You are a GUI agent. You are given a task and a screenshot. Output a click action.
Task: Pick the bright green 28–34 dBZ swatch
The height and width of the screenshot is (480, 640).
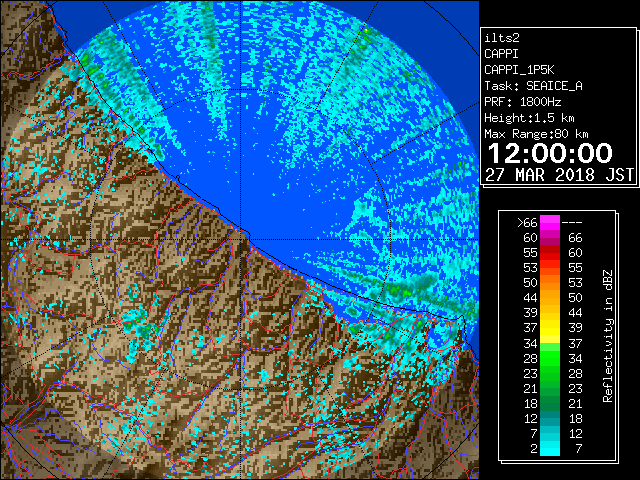tap(550, 358)
